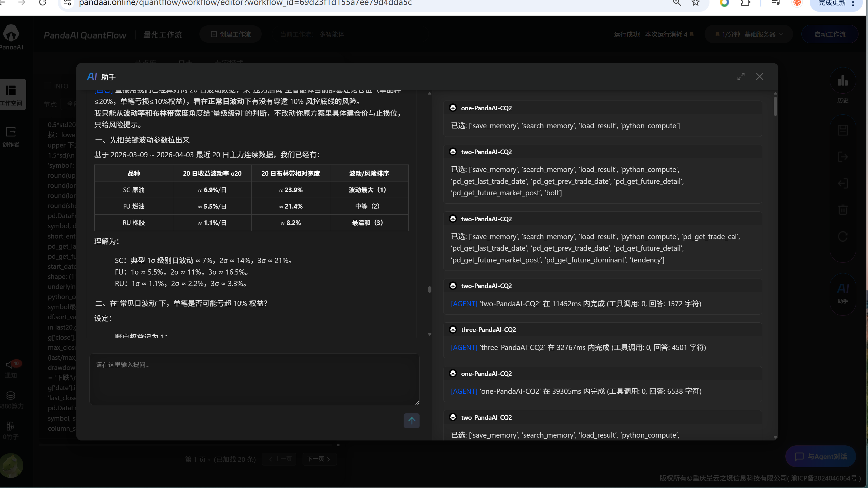Open the 创作者 creator sidebar icon
This screenshot has width=868, height=488.
[11, 132]
